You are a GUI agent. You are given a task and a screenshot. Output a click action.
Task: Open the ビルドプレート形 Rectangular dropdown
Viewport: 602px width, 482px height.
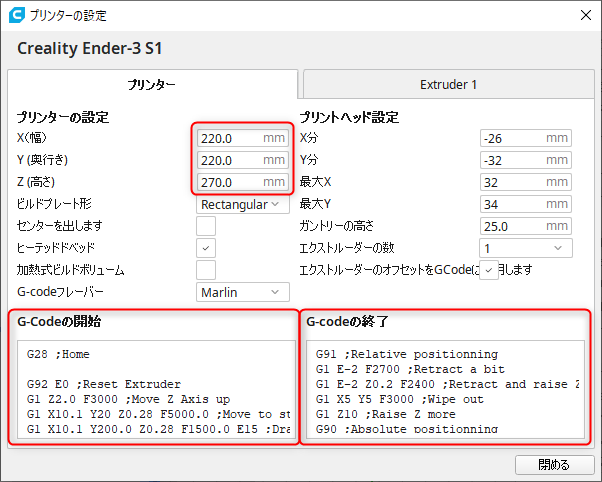coord(243,204)
